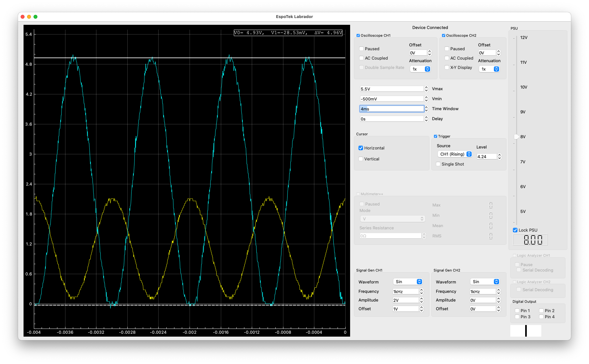Click the CH1 Offset 0V field
This screenshot has height=364, width=589.
coord(418,53)
